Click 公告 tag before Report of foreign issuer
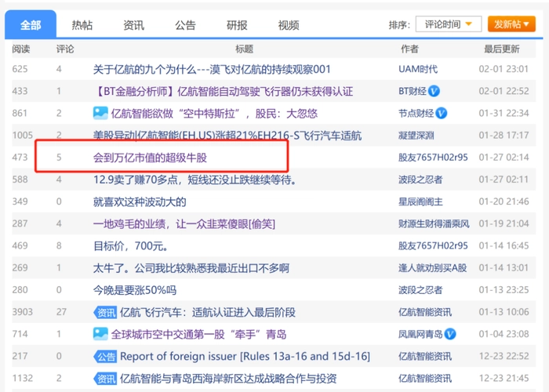This screenshot has width=549, height=392. 105,356
